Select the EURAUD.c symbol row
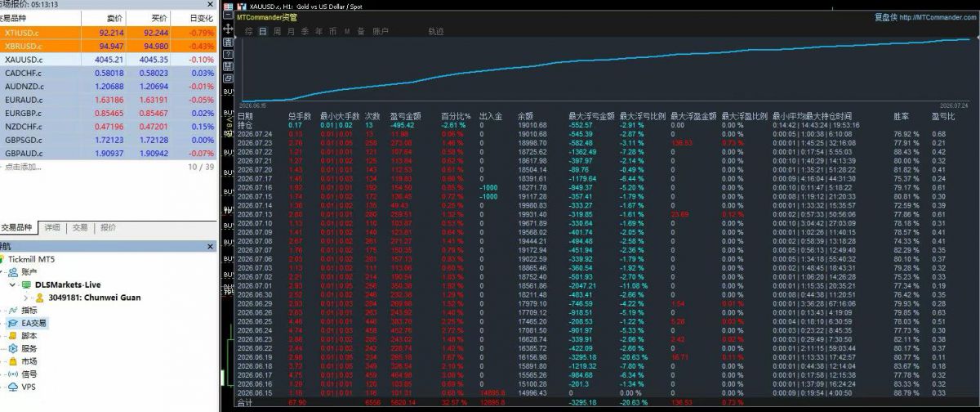Image resolution: width=980 pixels, height=412 pixels. (x=107, y=100)
